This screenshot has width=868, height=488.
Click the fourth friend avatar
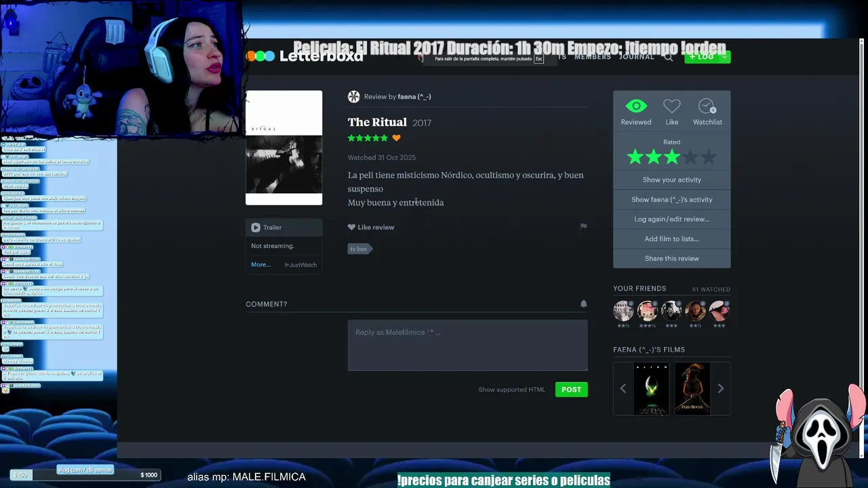(x=695, y=311)
